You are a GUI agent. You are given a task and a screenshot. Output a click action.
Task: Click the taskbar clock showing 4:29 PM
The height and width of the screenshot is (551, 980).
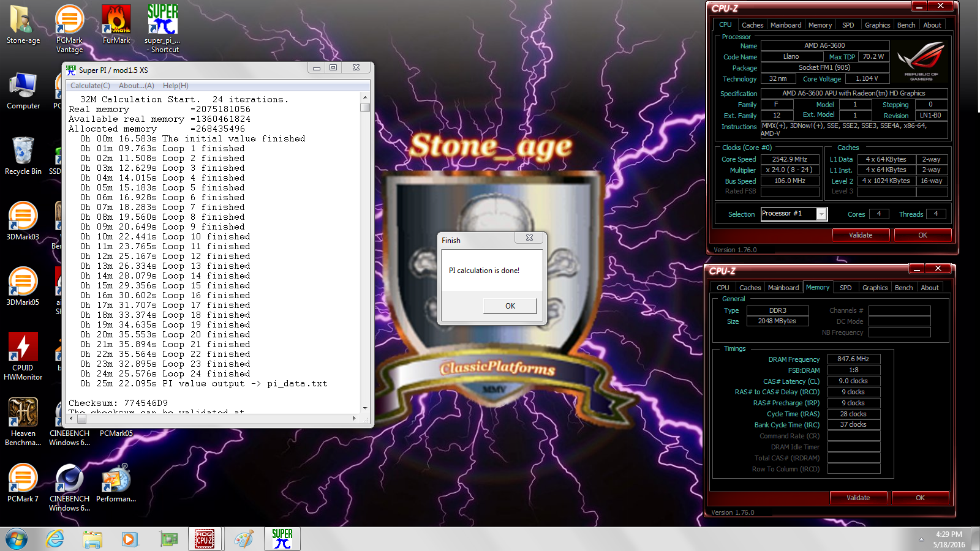pos(949,539)
